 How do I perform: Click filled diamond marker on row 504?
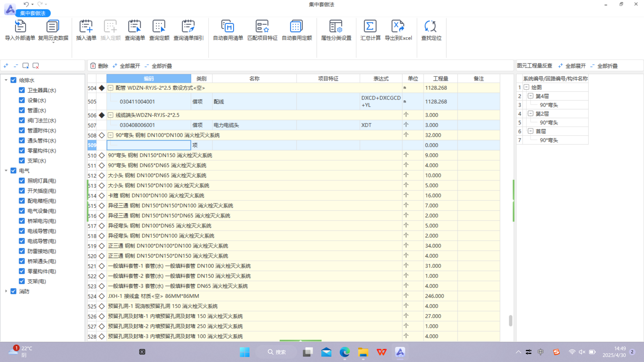point(102,88)
